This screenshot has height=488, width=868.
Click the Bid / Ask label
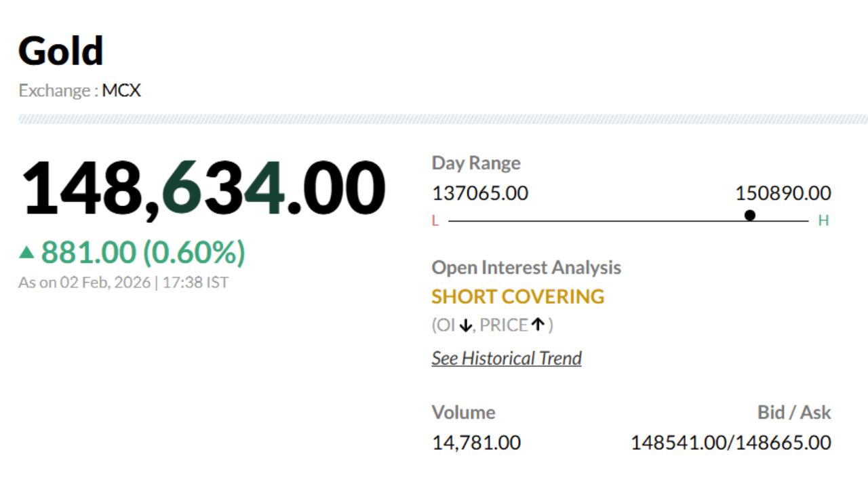793,412
